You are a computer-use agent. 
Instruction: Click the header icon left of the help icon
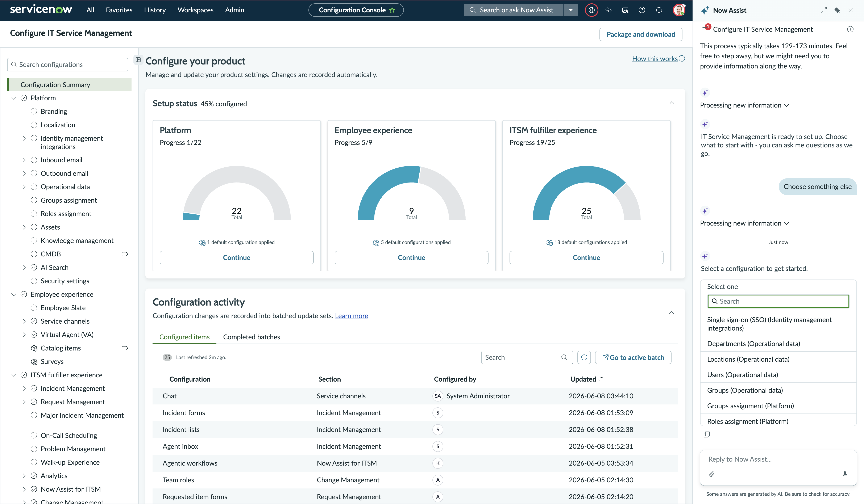click(625, 10)
